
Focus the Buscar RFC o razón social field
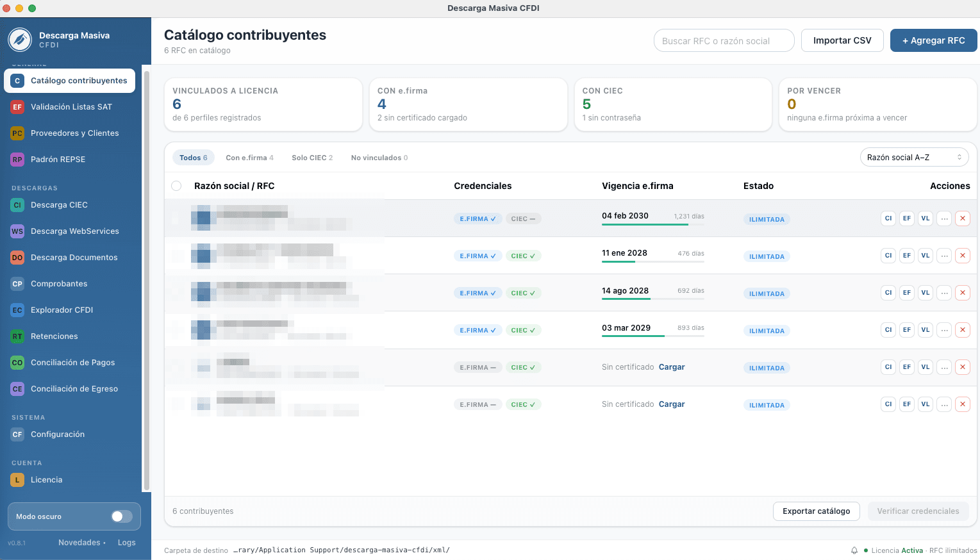pos(724,41)
